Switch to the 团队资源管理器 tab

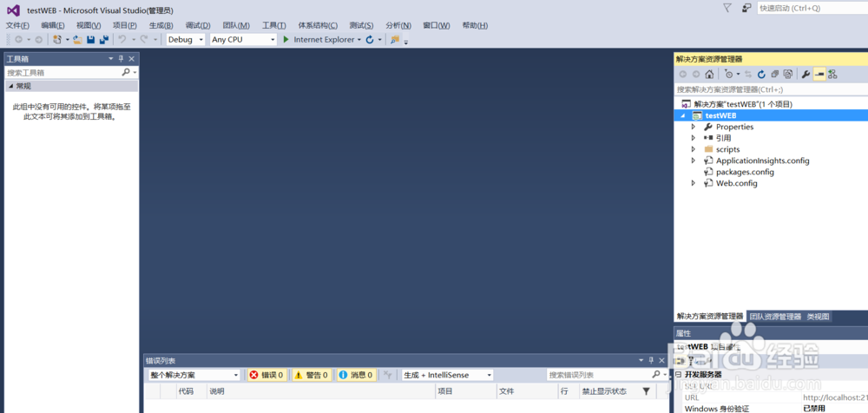(x=775, y=317)
